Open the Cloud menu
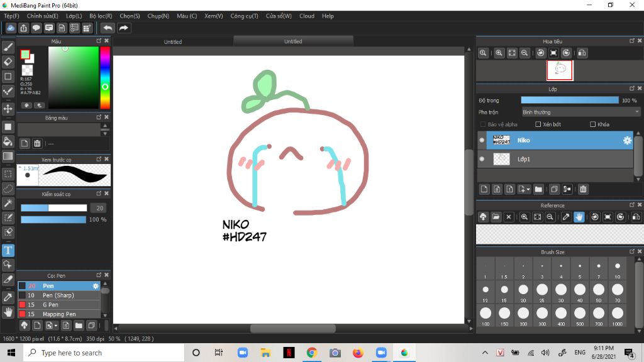 click(307, 16)
